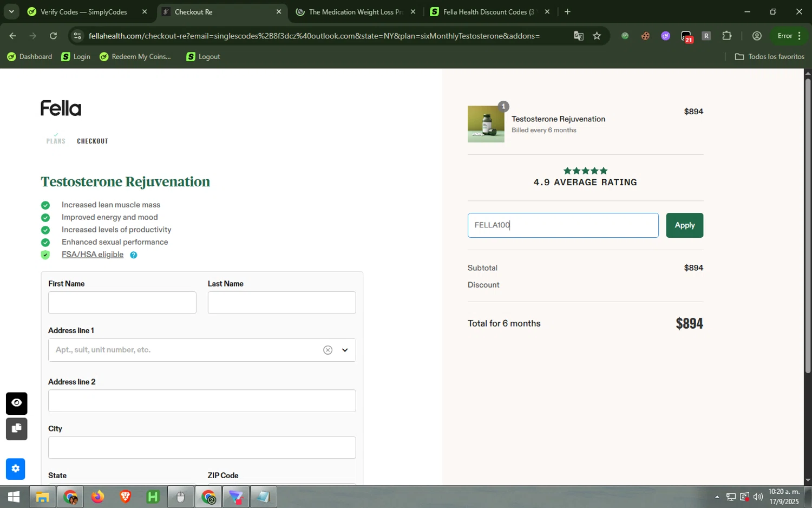Close the Fella Health Discount Codes tab
812x508 pixels.
pyautogui.click(x=547, y=12)
